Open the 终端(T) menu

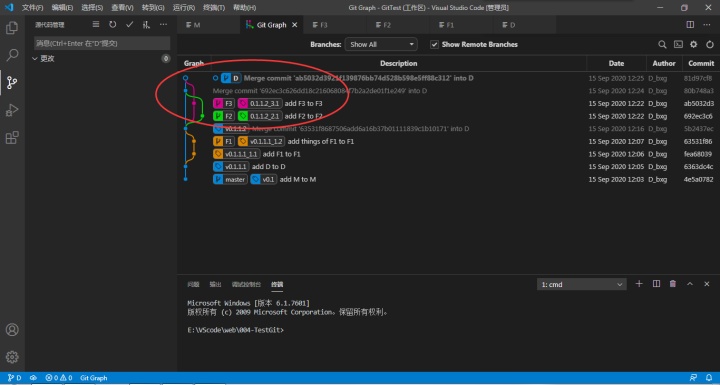(x=214, y=8)
